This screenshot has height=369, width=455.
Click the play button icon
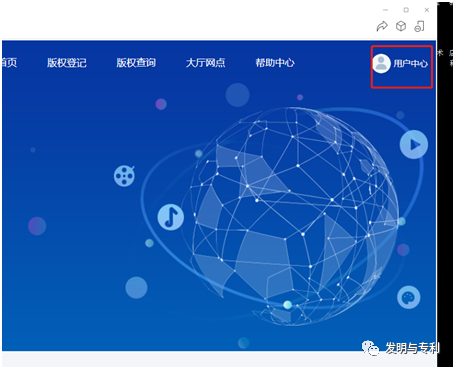click(x=414, y=144)
